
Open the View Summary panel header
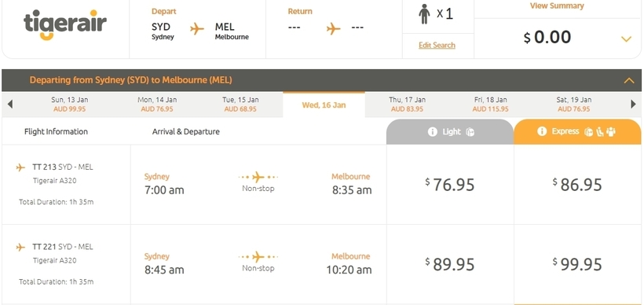coord(557,6)
